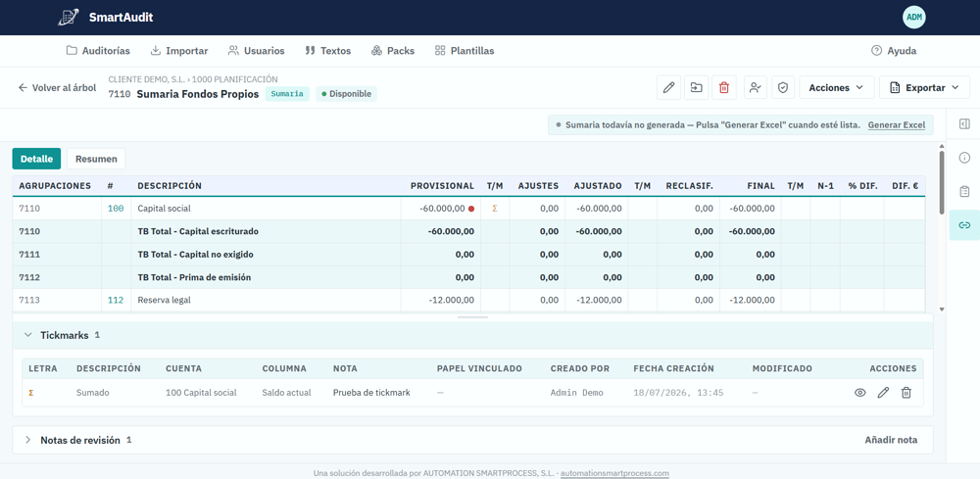Click the breadcrumb 'CLIENTE DEMO, S.L.'

147,79
